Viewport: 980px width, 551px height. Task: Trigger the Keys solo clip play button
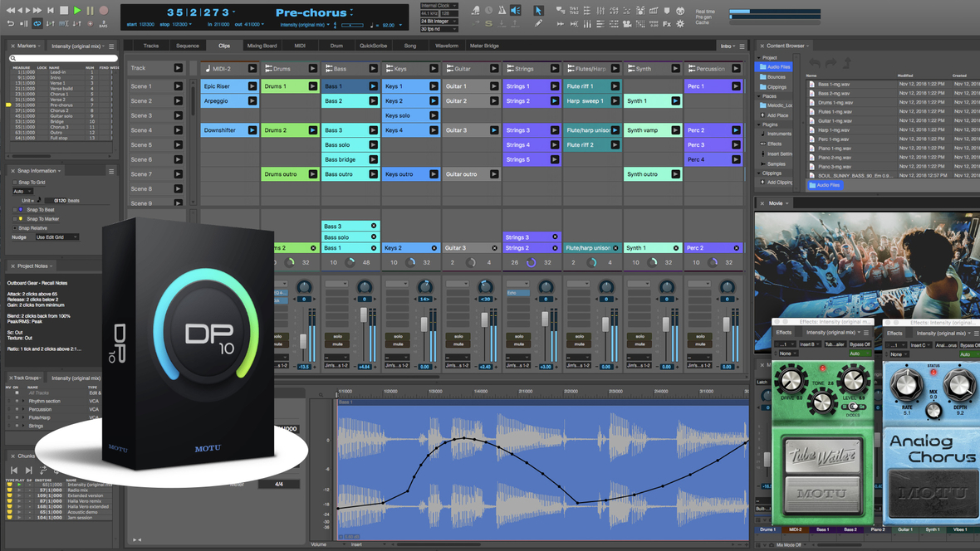(x=434, y=115)
